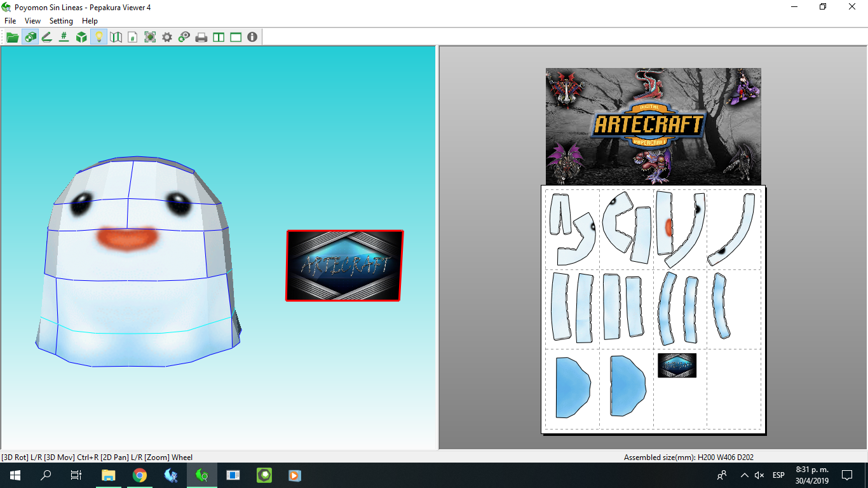
Task: Switch to Pepakura Viewer taskbar button
Action: (202, 475)
